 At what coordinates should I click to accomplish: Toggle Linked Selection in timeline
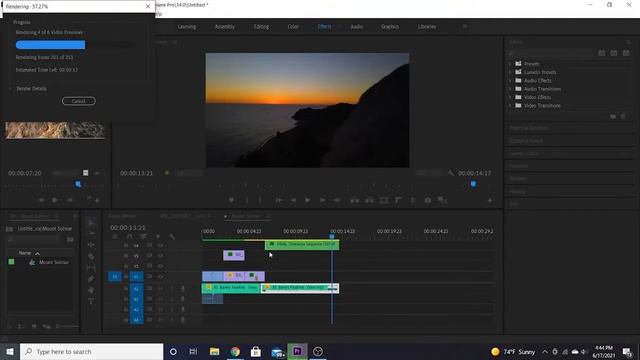[143, 236]
